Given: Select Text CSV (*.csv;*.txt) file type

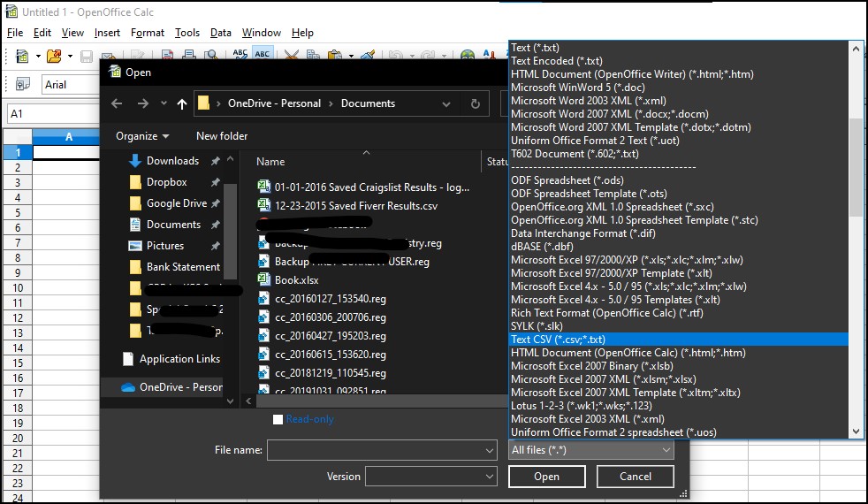Looking at the screenshot, I should (x=678, y=340).
